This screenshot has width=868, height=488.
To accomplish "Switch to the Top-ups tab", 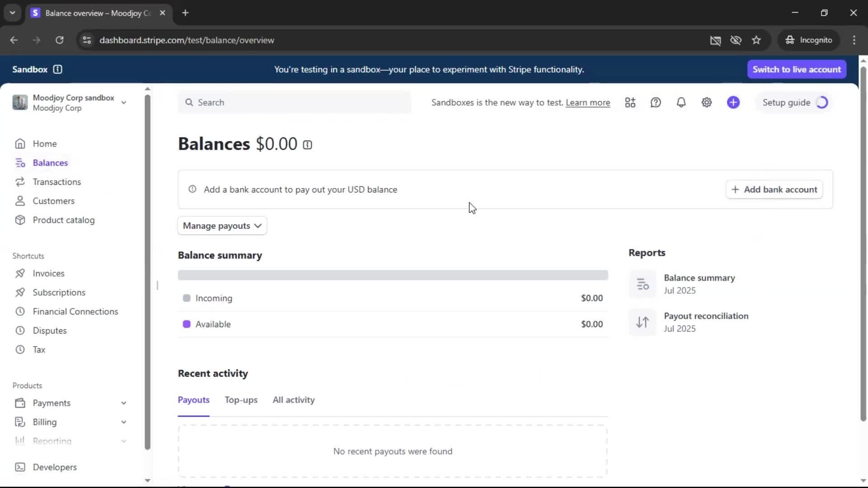I will pyautogui.click(x=241, y=400).
